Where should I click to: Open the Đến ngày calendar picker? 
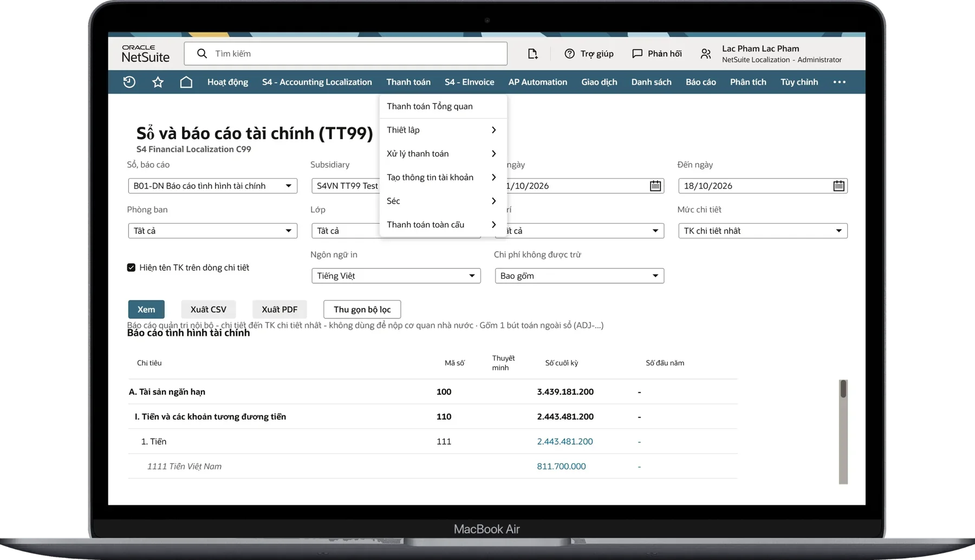838,186
